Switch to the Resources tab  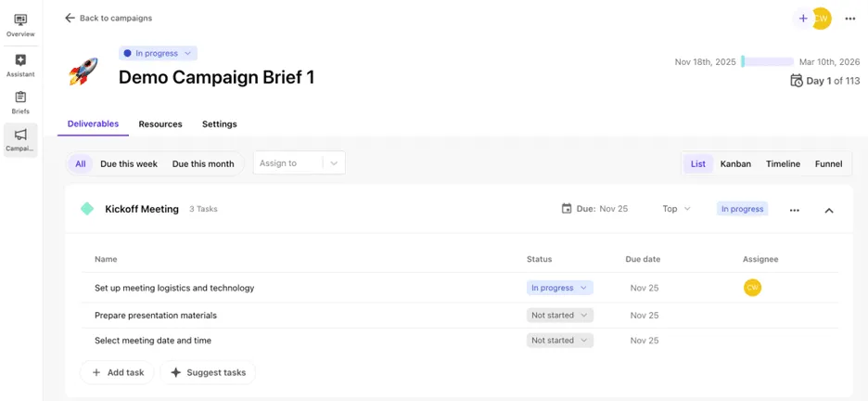pos(160,124)
